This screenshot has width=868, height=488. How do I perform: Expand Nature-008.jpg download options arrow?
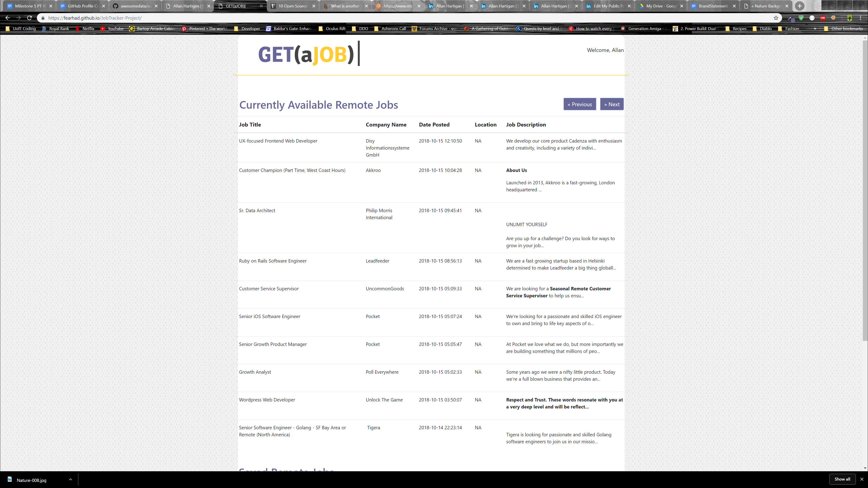click(x=71, y=479)
